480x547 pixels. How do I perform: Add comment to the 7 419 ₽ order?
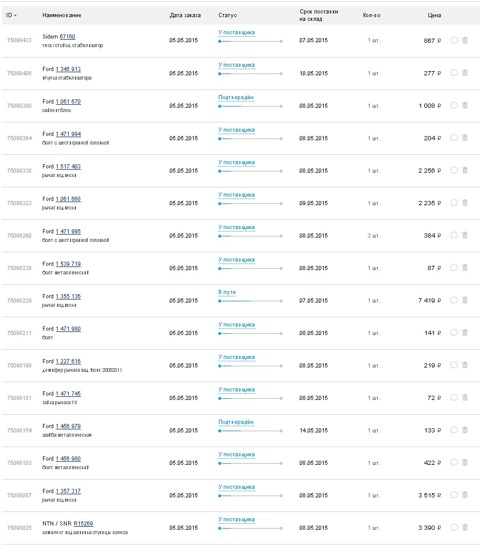(x=454, y=300)
